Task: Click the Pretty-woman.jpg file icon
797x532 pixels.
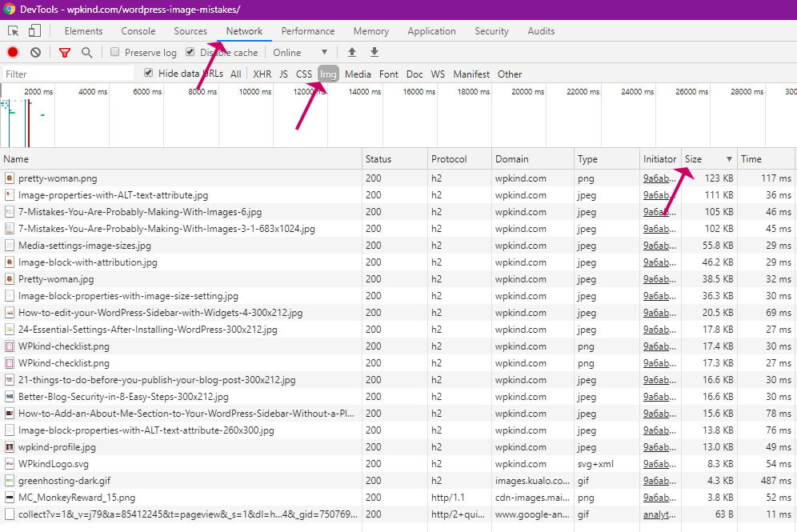Action: click(x=9, y=279)
